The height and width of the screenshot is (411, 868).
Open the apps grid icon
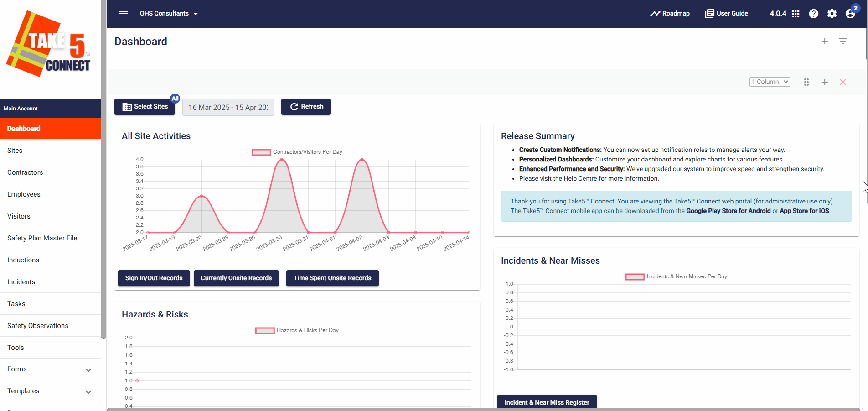tap(796, 14)
